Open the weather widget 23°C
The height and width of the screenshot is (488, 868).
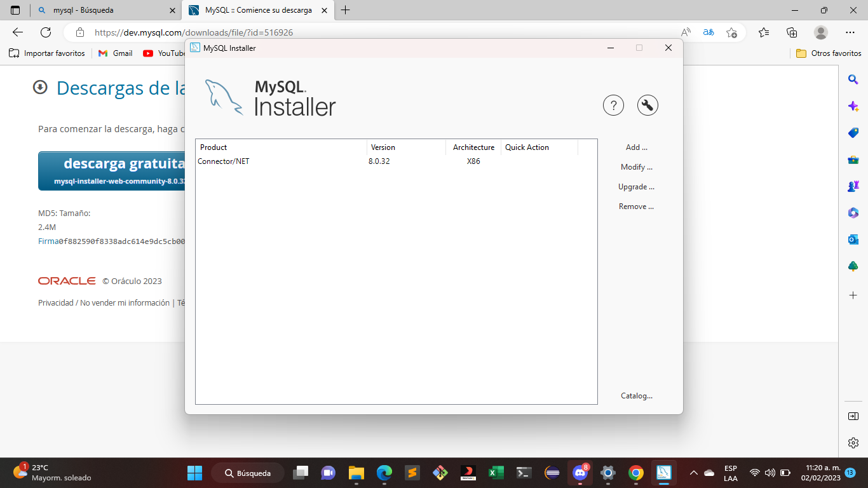coord(52,473)
